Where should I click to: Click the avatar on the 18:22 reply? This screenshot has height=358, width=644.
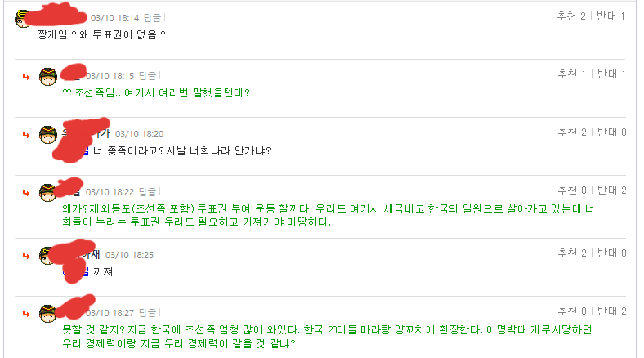47,191
